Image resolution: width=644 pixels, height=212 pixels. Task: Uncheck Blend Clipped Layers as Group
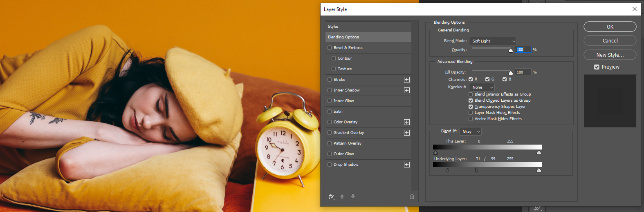pyautogui.click(x=471, y=100)
